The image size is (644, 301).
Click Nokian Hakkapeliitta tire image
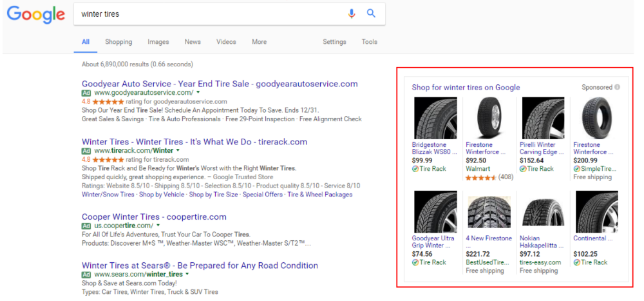coord(543,212)
